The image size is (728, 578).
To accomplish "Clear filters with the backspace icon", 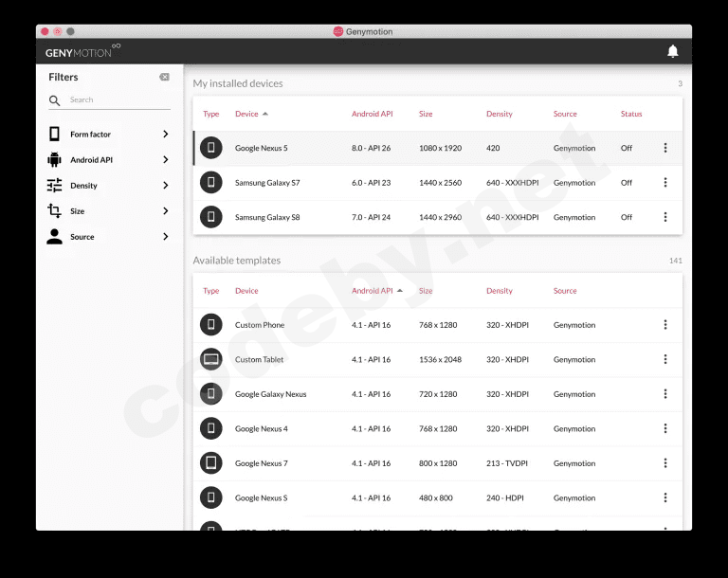I will point(164,77).
